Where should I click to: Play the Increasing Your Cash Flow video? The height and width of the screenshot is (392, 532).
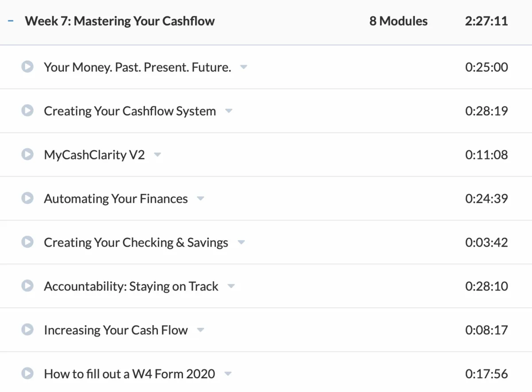[x=27, y=330]
